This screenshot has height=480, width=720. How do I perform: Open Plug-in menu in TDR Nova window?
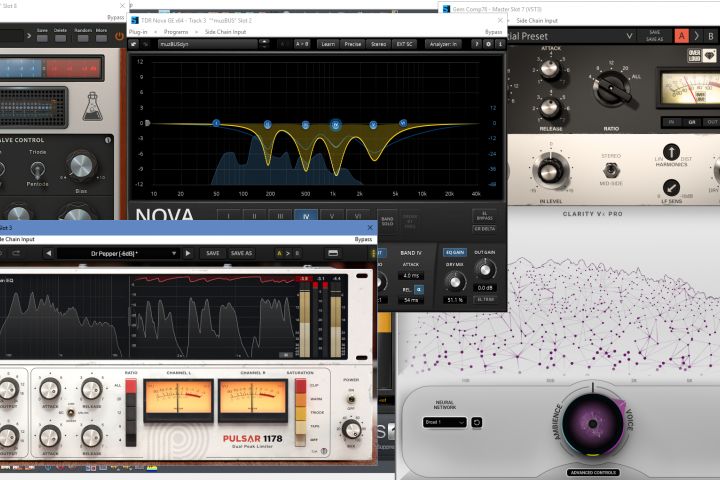(138, 32)
